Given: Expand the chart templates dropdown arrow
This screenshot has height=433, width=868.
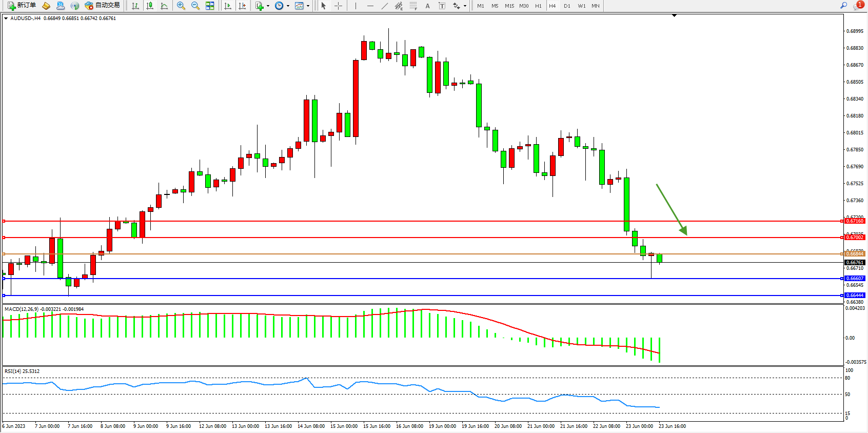Looking at the screenshot, I should [x=308, y=6].
